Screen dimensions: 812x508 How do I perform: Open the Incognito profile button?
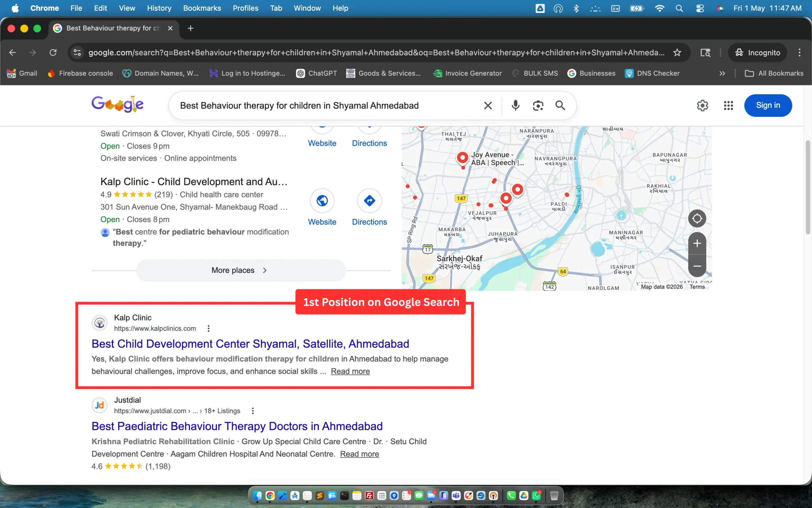click(x=757, y=52)
